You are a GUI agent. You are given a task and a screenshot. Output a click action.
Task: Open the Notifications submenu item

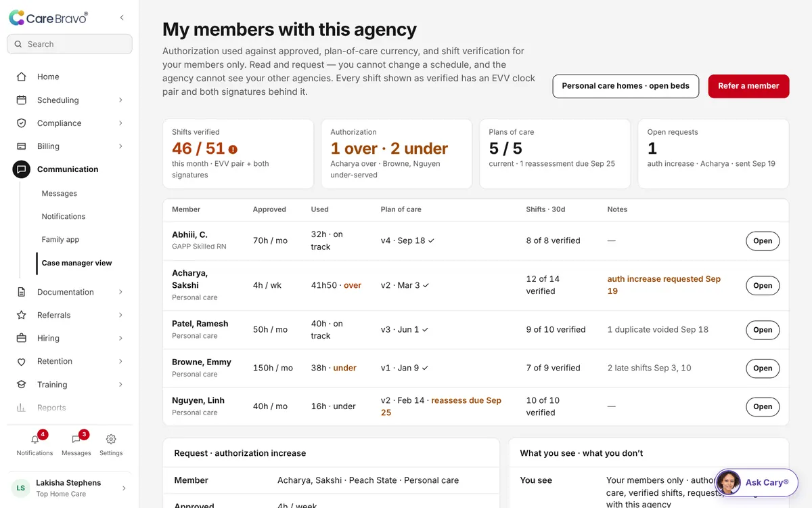pos(64,216)
